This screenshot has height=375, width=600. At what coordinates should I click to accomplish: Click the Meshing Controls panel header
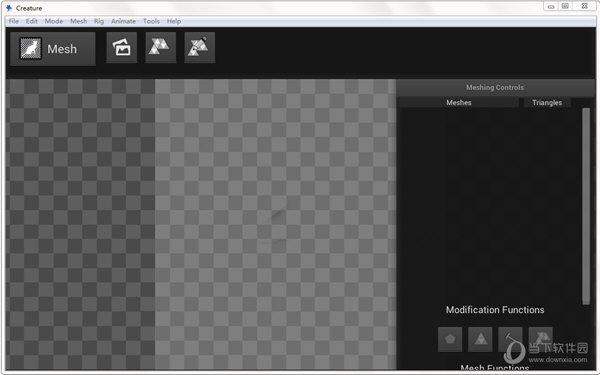click(x=495, y=88)
